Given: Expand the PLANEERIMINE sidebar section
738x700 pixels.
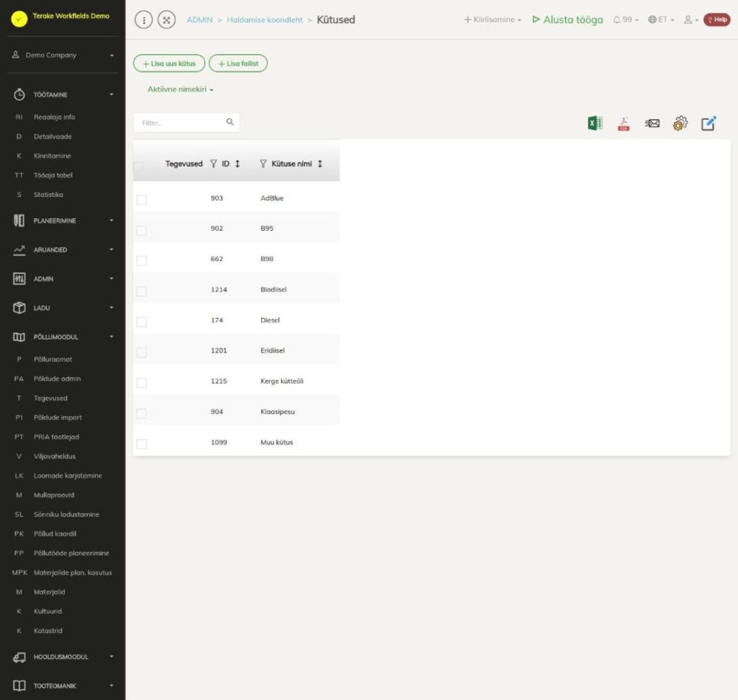Looking at the screenshot, I should click(x=63, y=221).
